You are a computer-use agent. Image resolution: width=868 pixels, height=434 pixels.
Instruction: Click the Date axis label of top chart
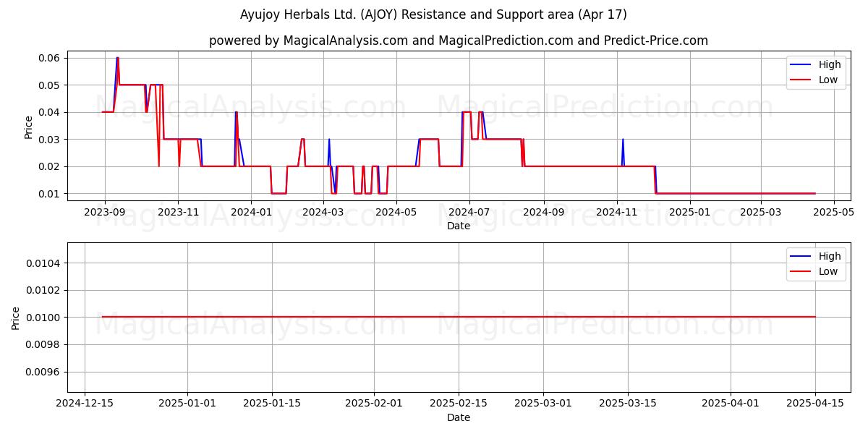(x=459, y=226)
